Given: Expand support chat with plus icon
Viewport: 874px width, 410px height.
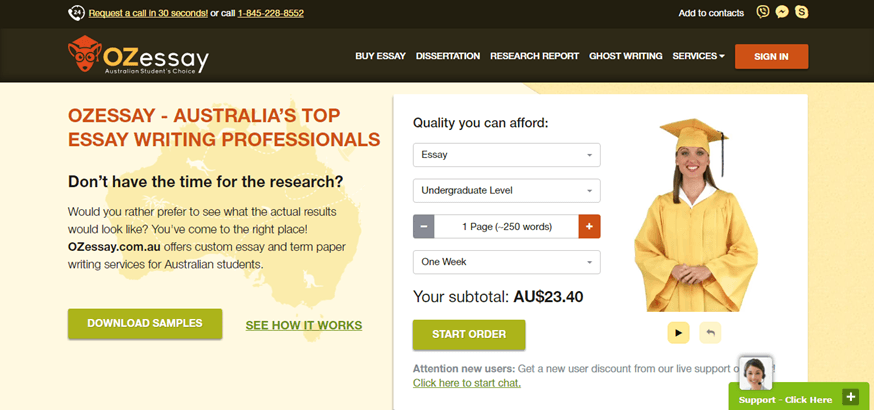Looking at the screenshot, I should point(850,397).
